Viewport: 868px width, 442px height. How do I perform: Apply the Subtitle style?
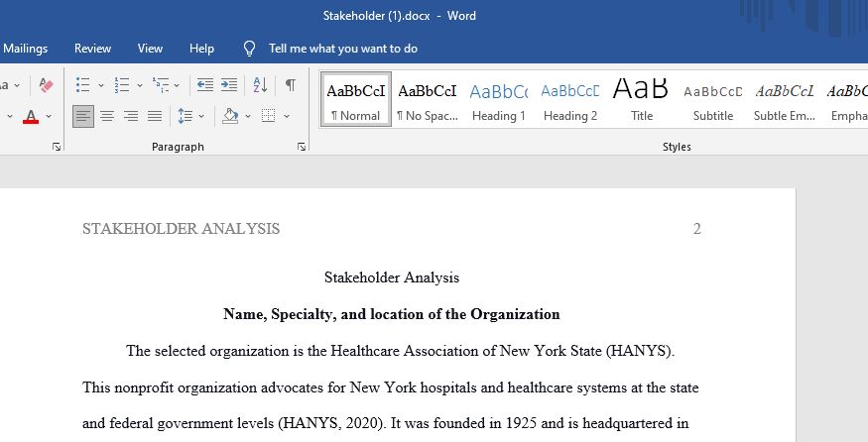713,99
